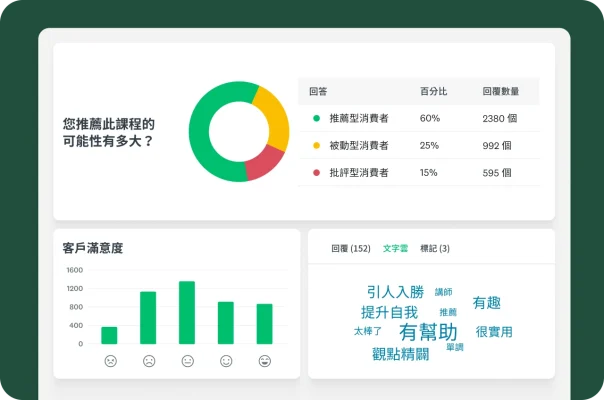The height and width of the screenshot is (400, 604).
Task: Click the 客戶滿意度 chart title
Action: [93, 248]
